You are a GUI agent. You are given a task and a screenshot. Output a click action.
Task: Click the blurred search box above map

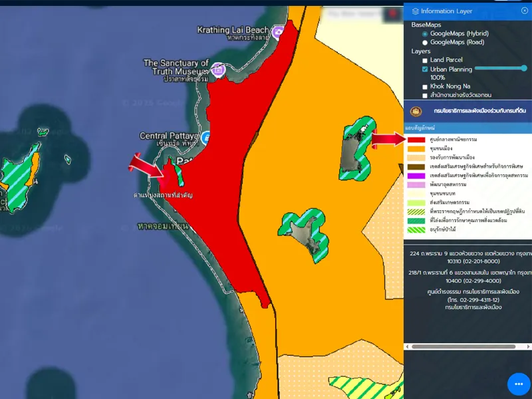351,13
